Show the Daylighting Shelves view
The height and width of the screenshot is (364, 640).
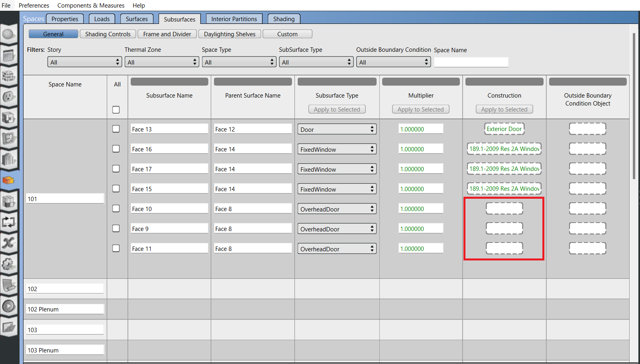pyautogui.click(x=230, y=34)
